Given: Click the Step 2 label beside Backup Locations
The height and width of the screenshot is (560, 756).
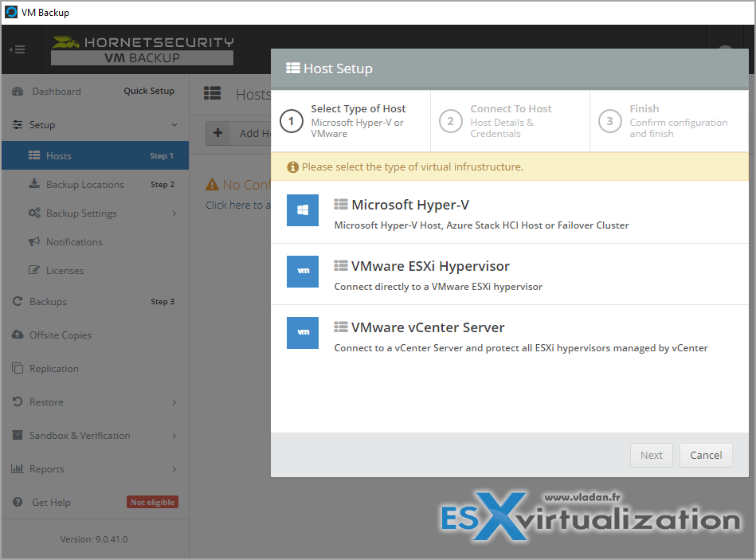Looking at the screenshot, I should click(x=163, y=185).
